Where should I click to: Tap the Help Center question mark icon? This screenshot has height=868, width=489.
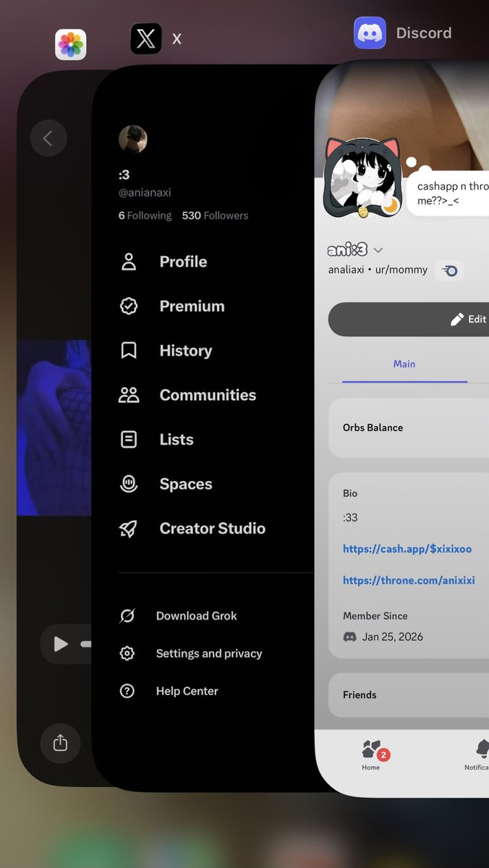(127, 691)
